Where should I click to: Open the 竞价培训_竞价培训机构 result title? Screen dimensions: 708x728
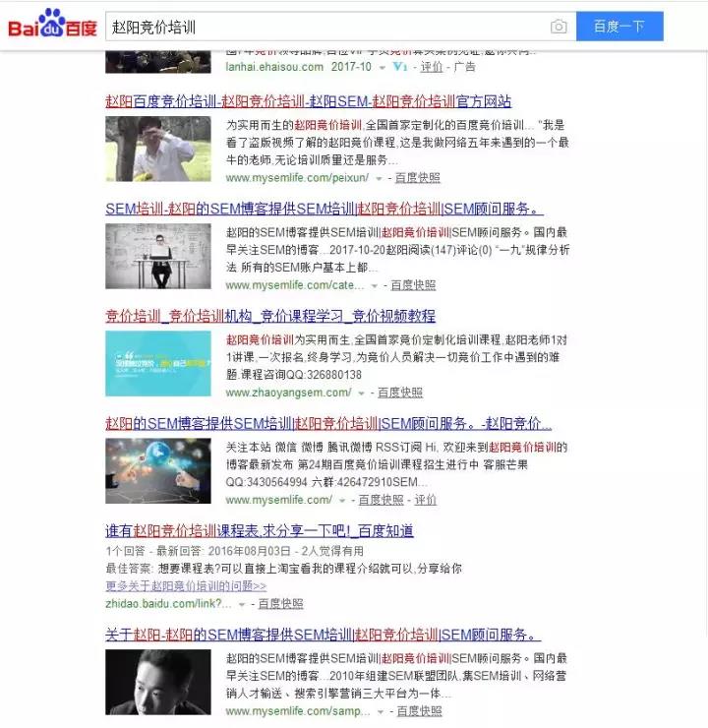(269, 316)
